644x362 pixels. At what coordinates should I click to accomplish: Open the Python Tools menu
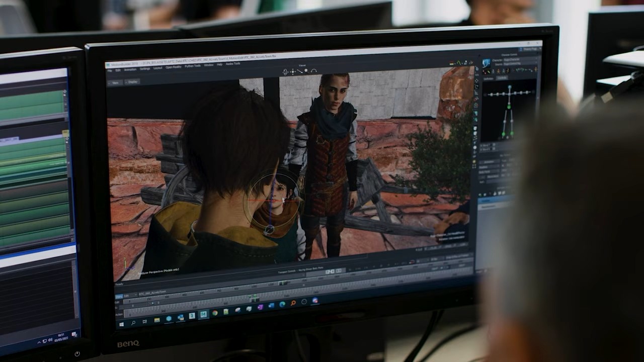193,66
